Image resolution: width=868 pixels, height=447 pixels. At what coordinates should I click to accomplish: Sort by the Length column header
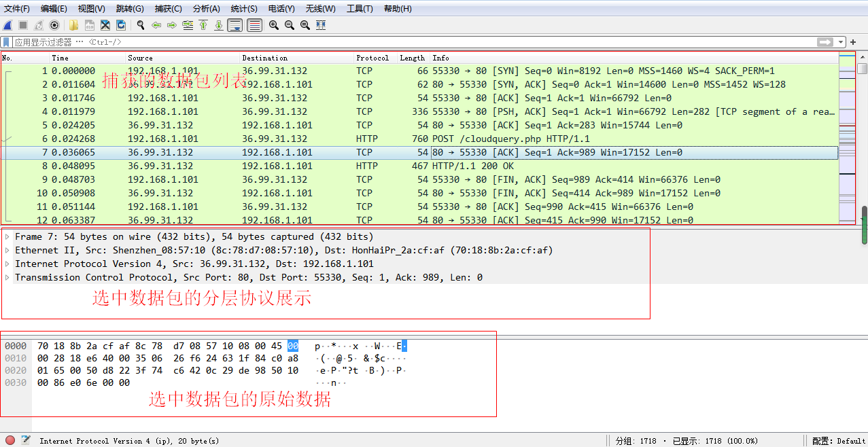[413, 58]
